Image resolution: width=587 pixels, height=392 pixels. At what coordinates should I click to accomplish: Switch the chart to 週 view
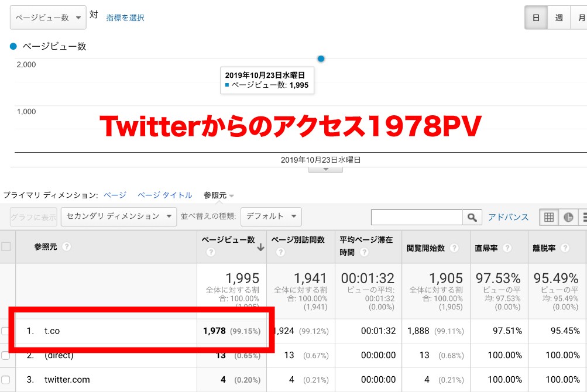pyautogui.click(x=558, y=18)
